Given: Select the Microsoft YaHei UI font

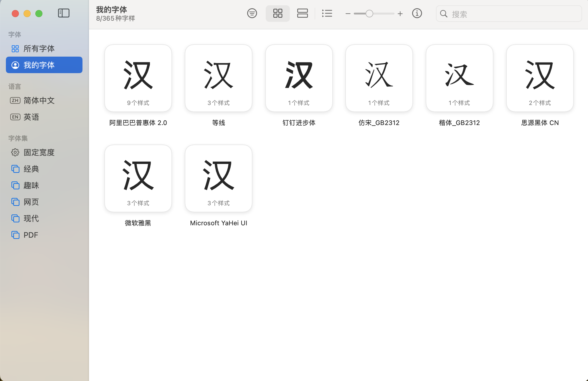Looking at the screenshot, I should pyautogui.click(x=218, y=178).
